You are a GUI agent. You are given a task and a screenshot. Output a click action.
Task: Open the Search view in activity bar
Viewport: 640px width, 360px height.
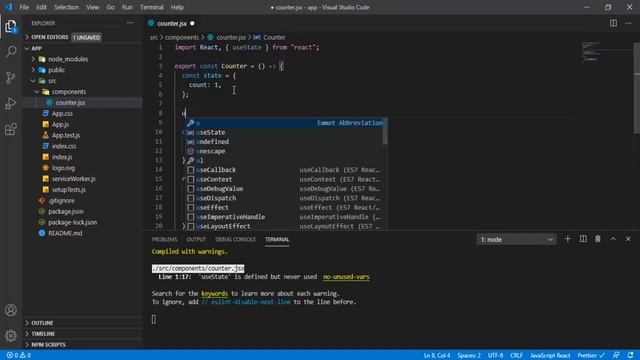tap(11, 51)
